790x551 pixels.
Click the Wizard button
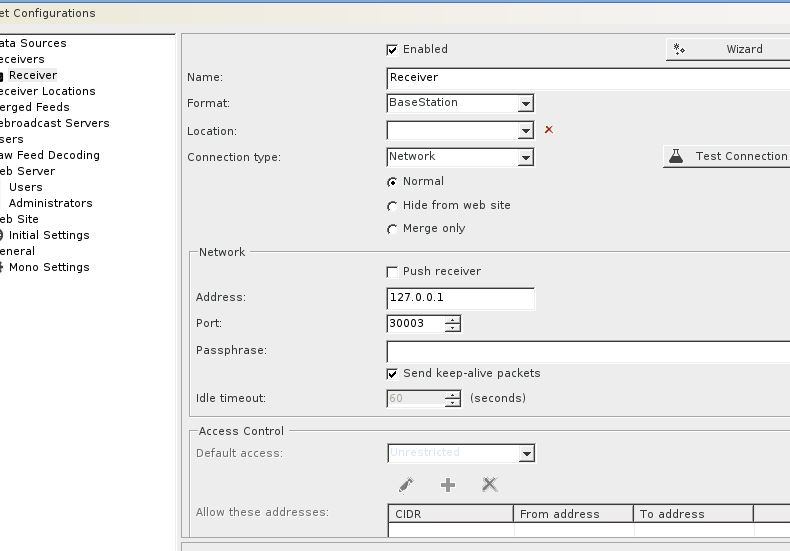(x=728, y=49)
